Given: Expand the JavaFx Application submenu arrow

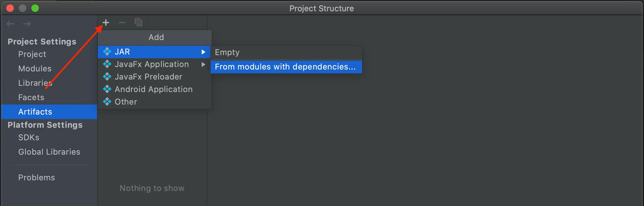Looking at the screenshot, I should tap(204, 64).
